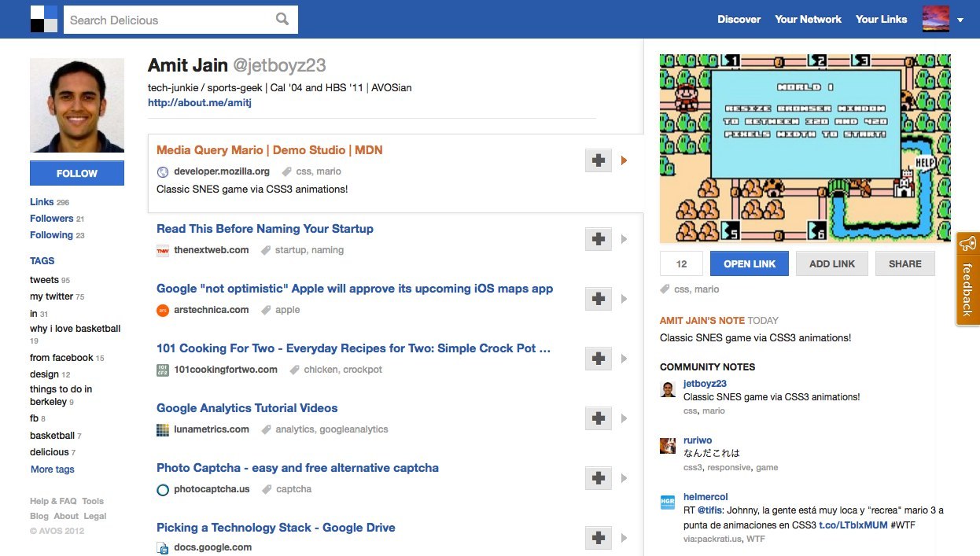Click ruriwo avatar in community notes
The image size is (980, 556).
[x=668, y=446]
